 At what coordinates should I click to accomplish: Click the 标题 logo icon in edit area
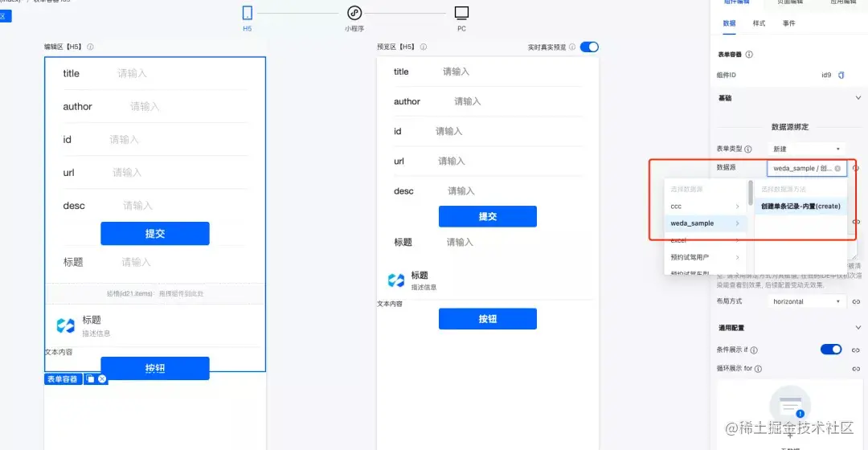[65, 325]
